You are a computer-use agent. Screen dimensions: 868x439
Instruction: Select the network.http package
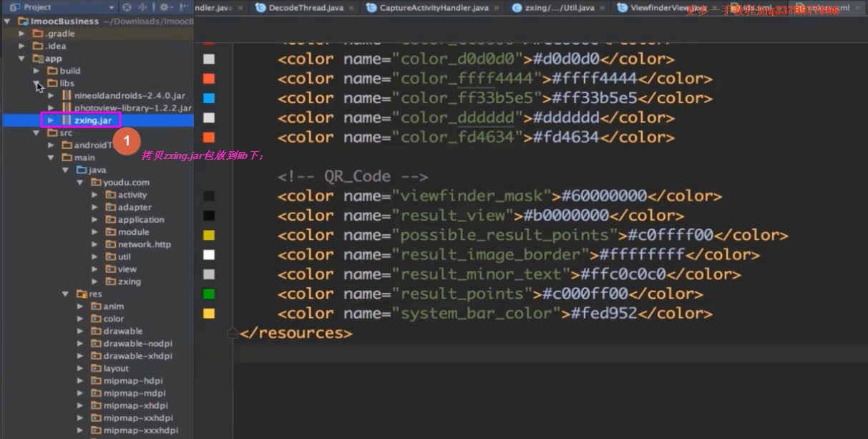coord(144,244)
